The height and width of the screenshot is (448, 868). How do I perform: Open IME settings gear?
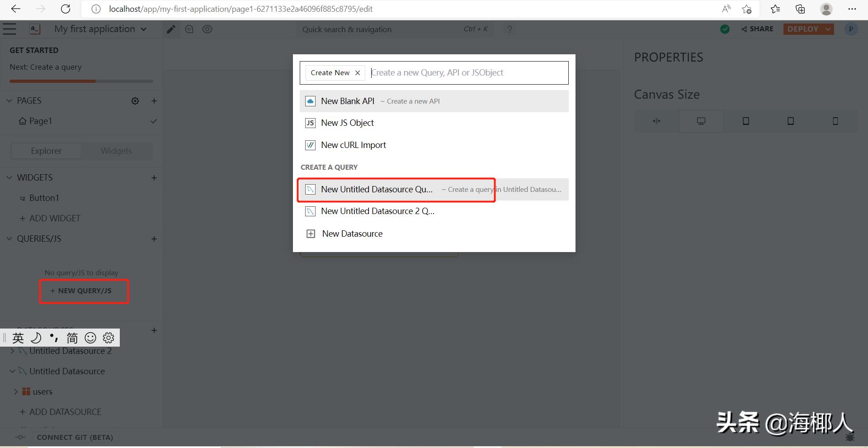click(108, 338)
